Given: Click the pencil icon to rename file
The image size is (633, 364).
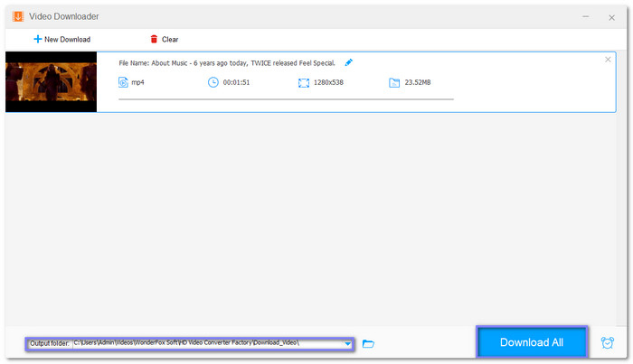Looking at the screenshot, I should coord(349,62).
